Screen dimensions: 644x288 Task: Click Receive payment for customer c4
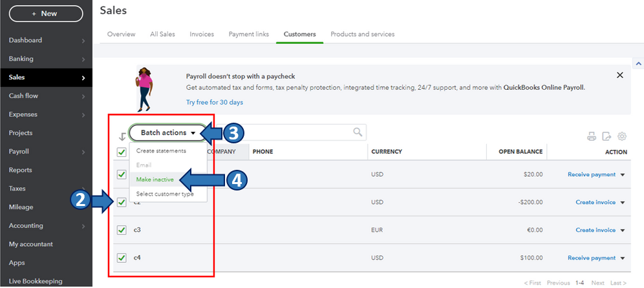[591, 258]
